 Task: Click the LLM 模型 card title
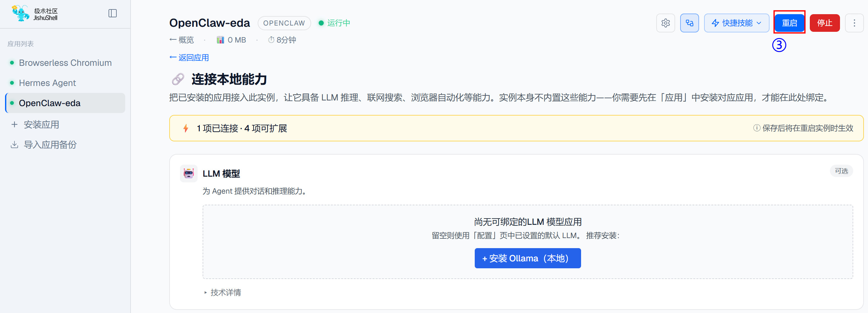coord(221,174)
